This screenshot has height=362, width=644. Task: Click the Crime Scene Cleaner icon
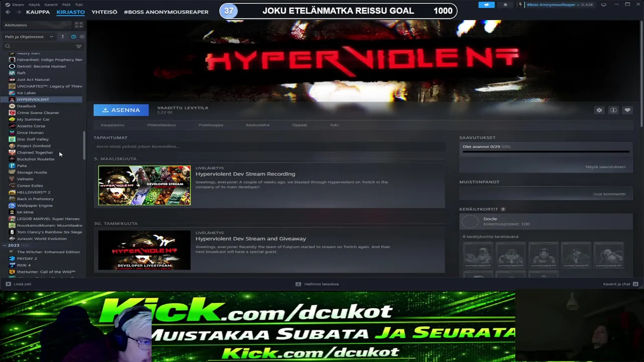point(12,113)
